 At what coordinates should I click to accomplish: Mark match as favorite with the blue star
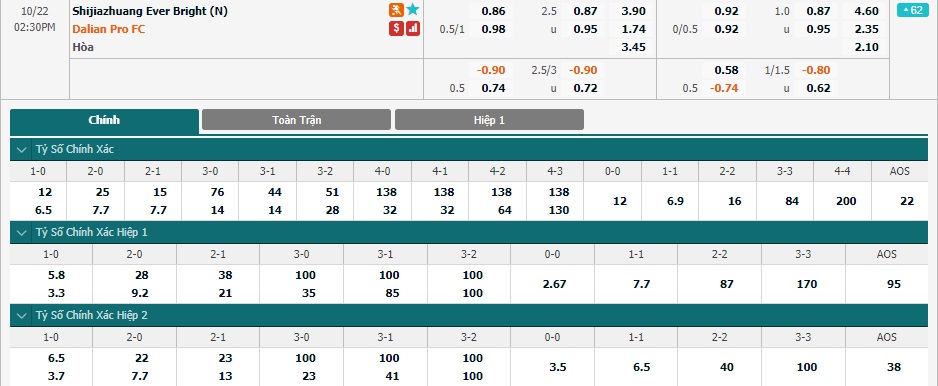tap(413, 10)
